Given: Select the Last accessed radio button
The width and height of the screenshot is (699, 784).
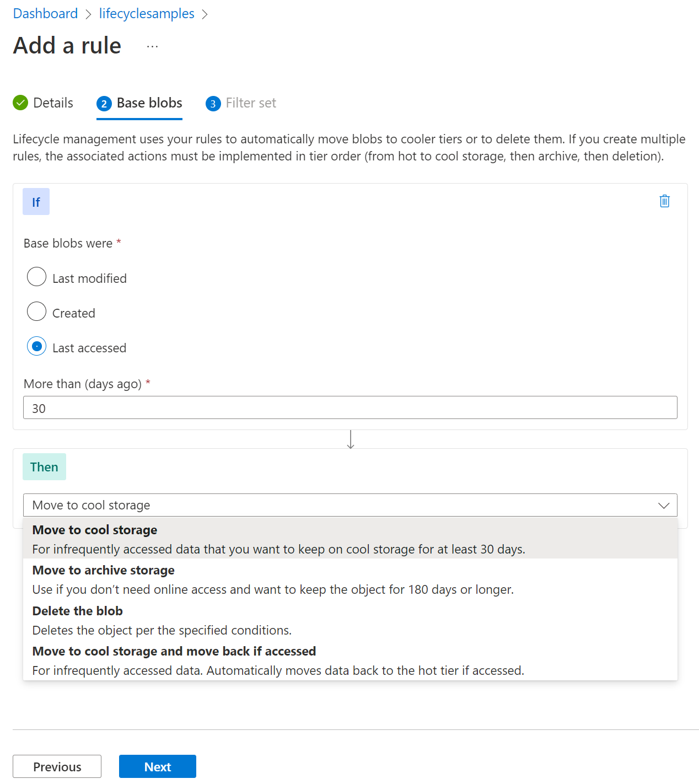Looking at the screenshot, I should [37, 346].
